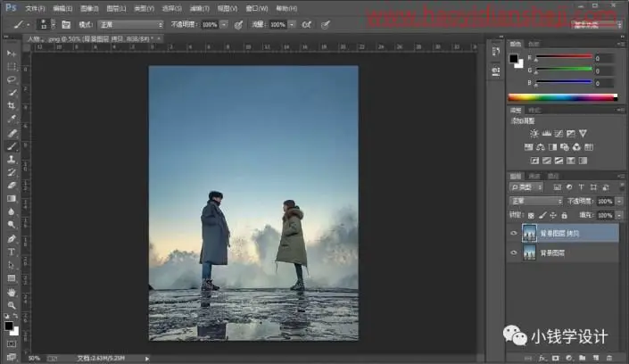Select the Blur tool
Screen dimensions: 629x364
pos(12,211)
